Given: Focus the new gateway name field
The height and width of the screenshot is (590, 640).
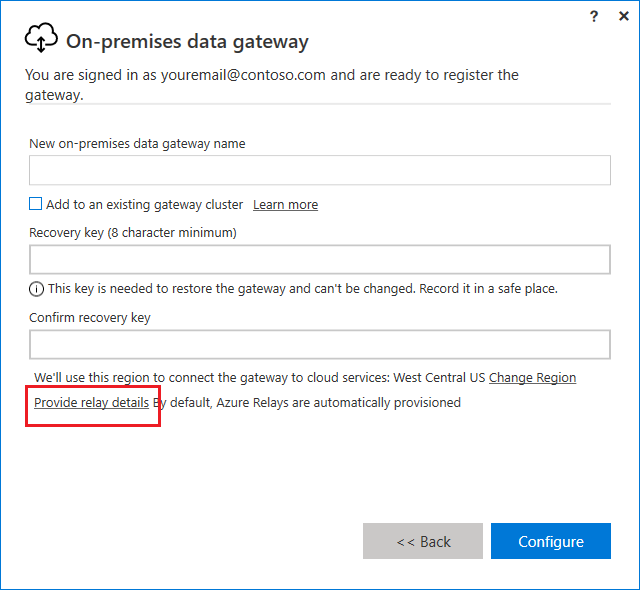Looking at the screenshot, I should pyautogui.click(x=320, y=170).
